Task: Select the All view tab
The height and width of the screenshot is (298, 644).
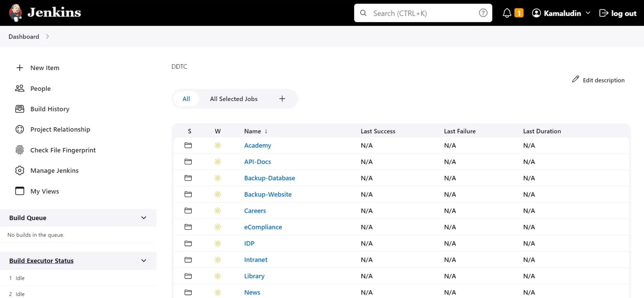Action: 186,99
